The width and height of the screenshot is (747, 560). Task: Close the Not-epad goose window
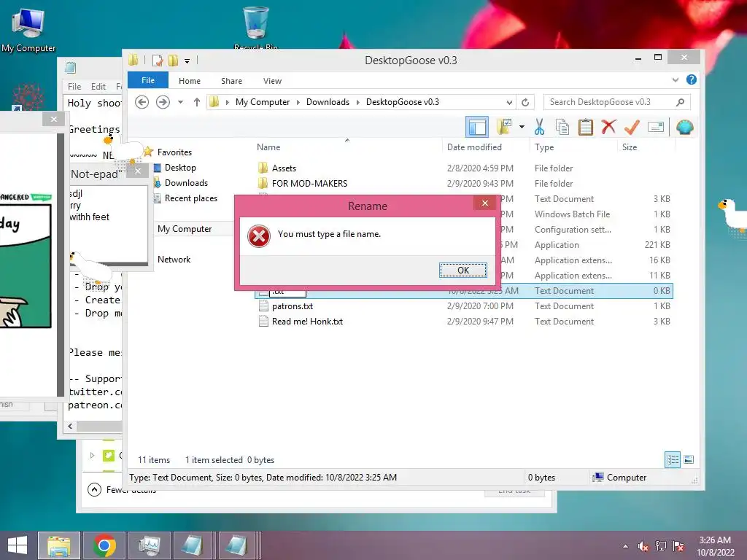coord(138,171)
